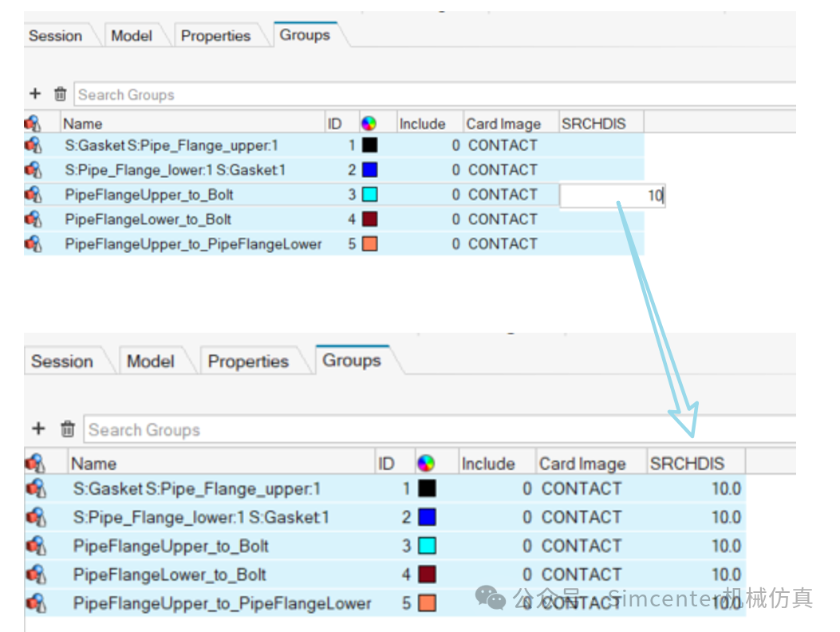
Task: Click the entity icon beside PipeFlangeUpper_to_Bolt in upper panel
Action: pyautogui.click(x=33, y=195)
